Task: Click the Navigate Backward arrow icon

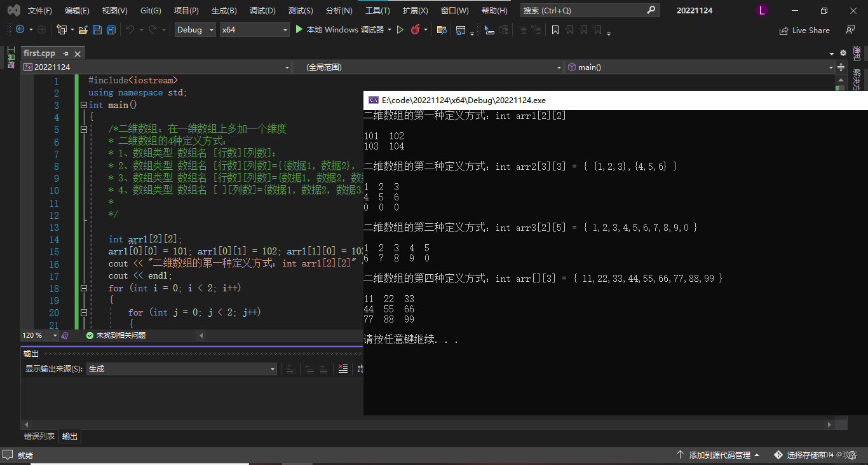Action: tap(20, 30)
